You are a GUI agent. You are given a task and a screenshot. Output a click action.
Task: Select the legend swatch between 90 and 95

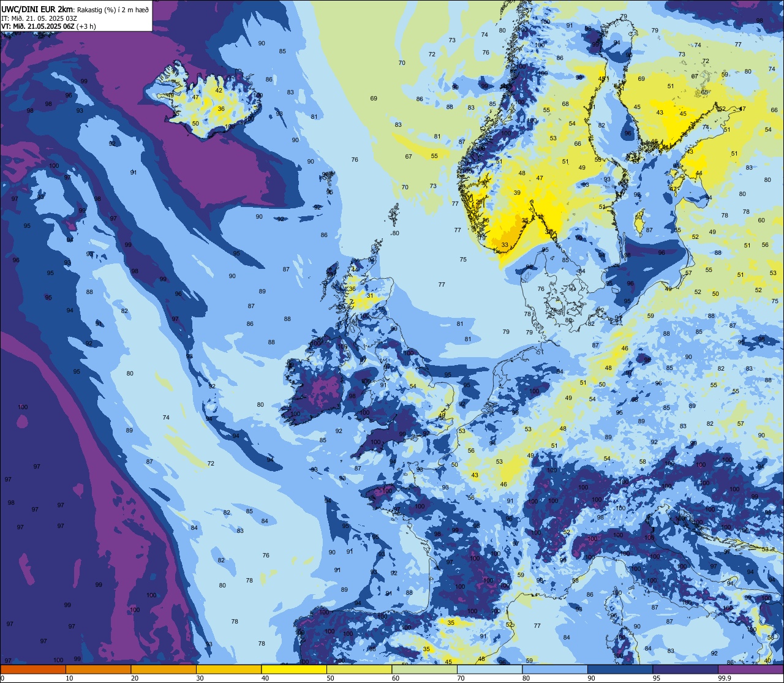click(x=620, y=669)
